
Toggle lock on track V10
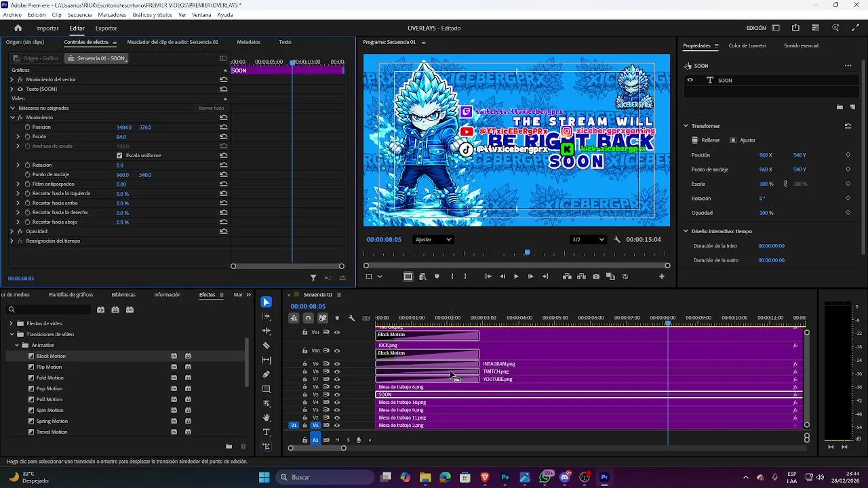tap(305, 350)
